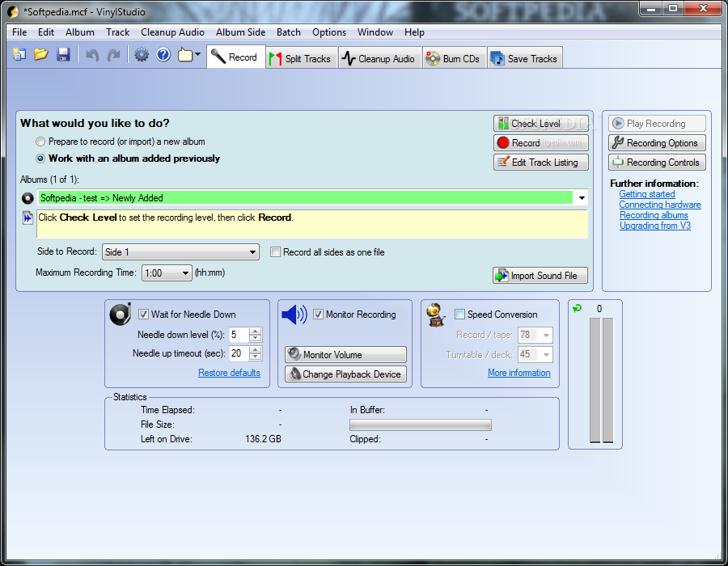The image size is (728, 566).
Task: Open the Album menu
Action: click(x=80, y=32)
